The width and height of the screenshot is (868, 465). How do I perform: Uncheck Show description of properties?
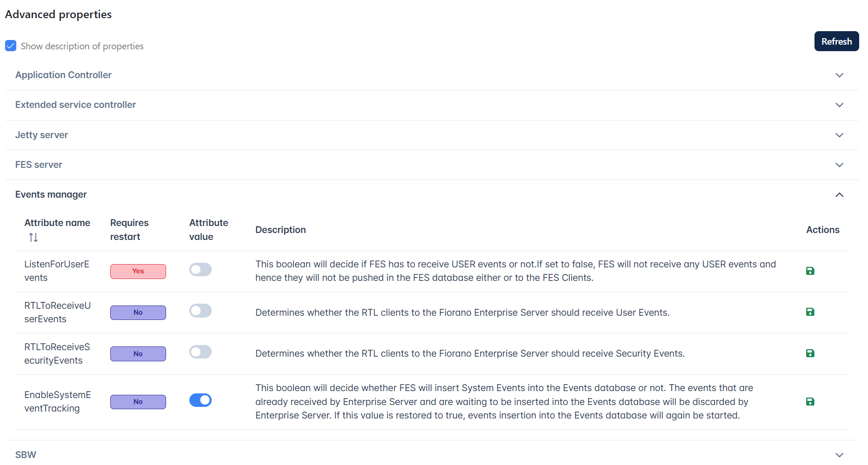(x=11, y=46)
